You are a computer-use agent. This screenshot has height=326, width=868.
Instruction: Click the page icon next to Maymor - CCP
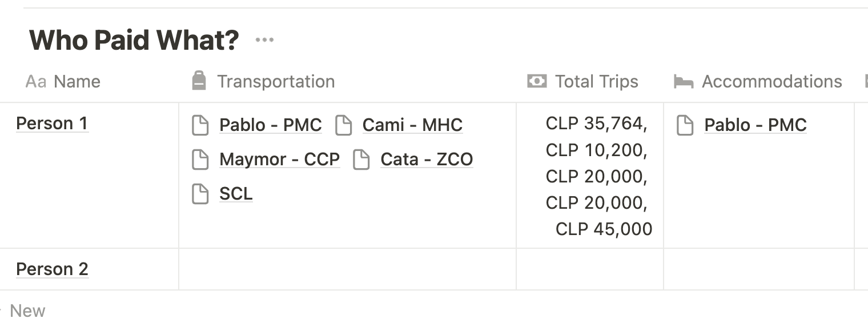click(x=200, y=160)
